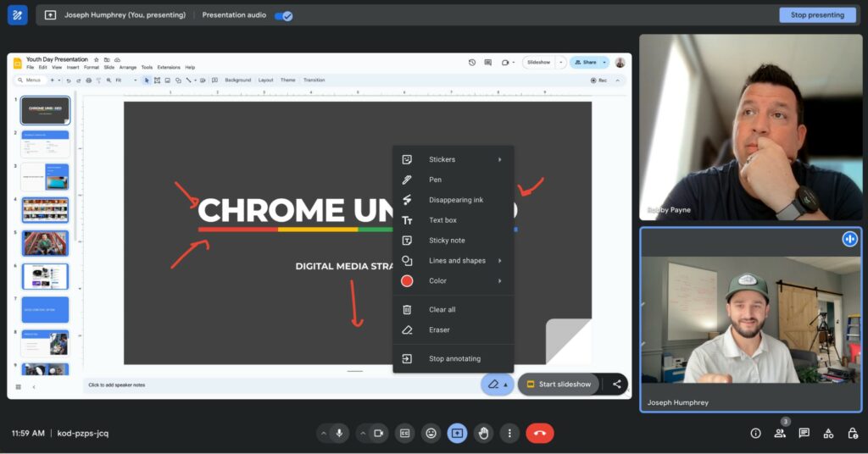Star the Youth Day Presentation
Screen dimensions: 868x454
coord(96,60)
